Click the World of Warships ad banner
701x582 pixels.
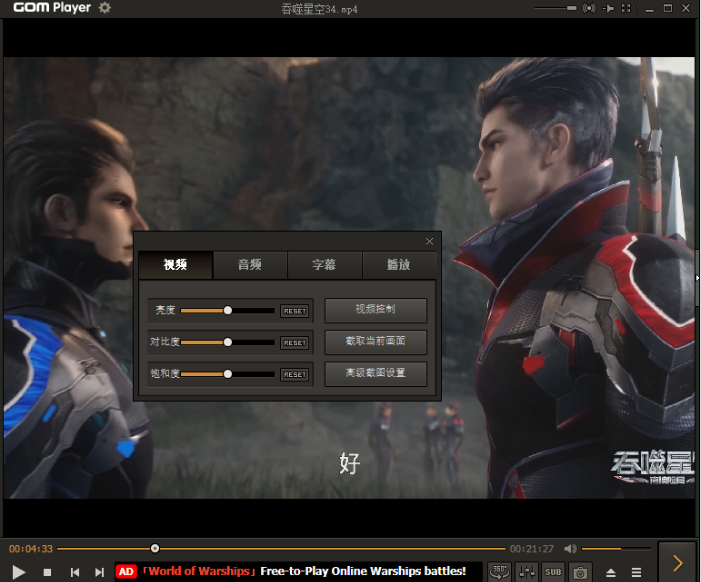pos(299,571)
